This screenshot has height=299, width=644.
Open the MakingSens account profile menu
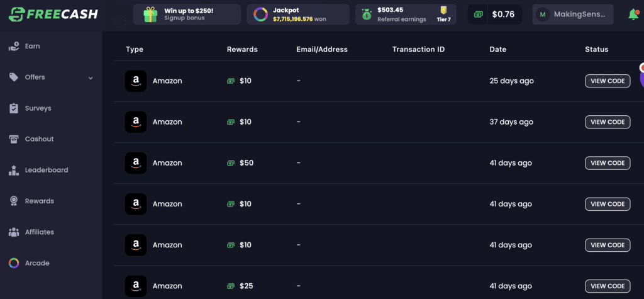572,14
